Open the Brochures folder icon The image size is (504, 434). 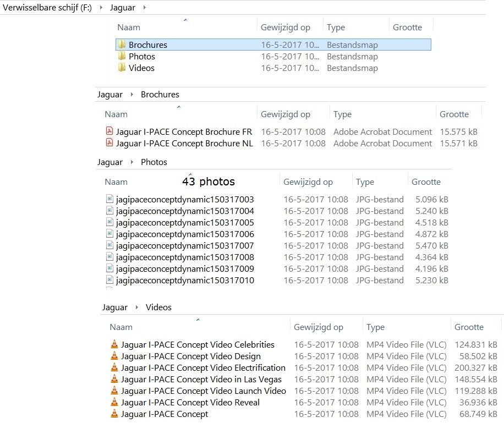(x=122, y=45)
